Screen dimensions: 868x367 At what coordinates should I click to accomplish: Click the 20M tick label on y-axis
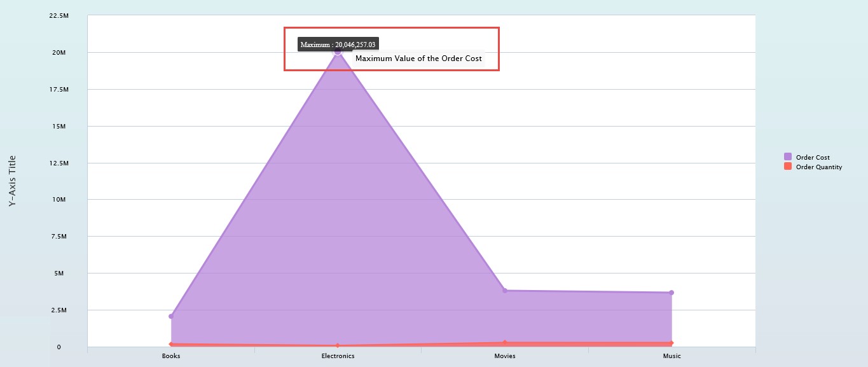click(59, 52)
